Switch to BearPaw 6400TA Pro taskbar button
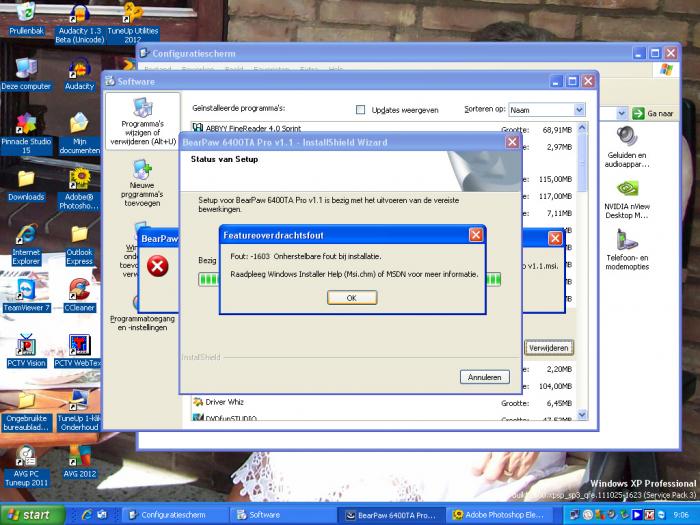This screenshot has height=525, width=700. click(390, 515)
